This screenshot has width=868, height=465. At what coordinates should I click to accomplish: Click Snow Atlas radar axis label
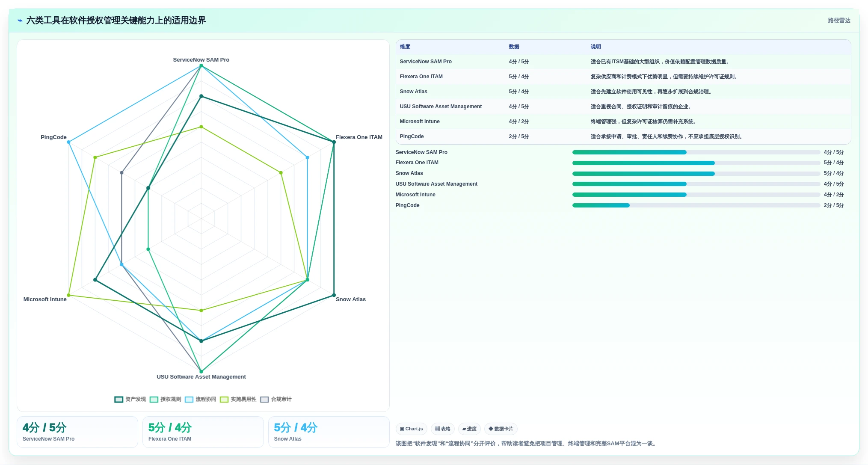point(351,299)
